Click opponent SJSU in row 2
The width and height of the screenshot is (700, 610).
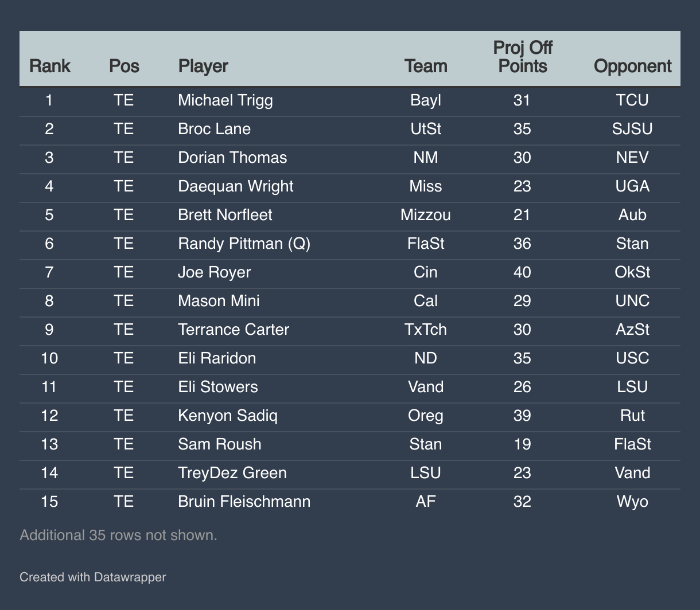pos(632,128)
